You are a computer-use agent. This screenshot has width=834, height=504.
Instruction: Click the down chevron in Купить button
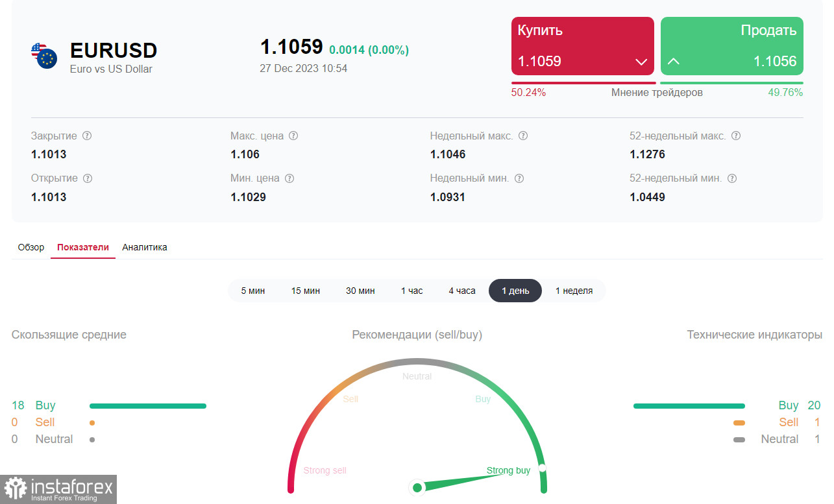click(x=641, y=62)
